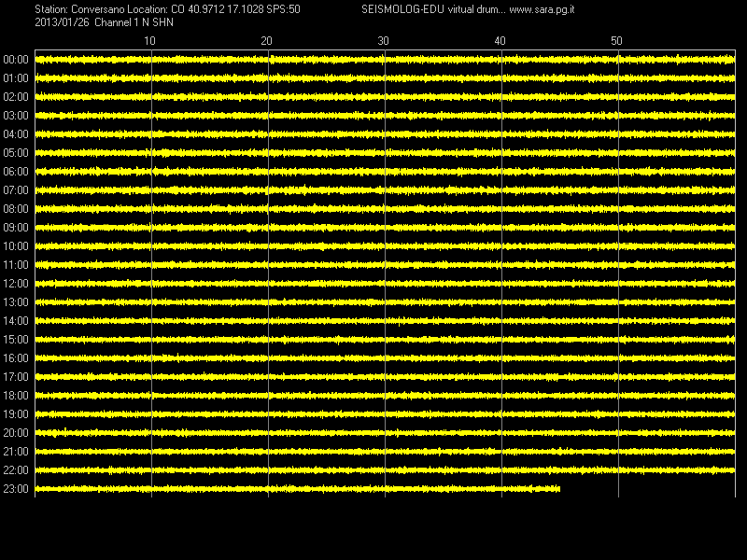Click the 16:00 hour row label
747x560 pixels.
[16, 358]
